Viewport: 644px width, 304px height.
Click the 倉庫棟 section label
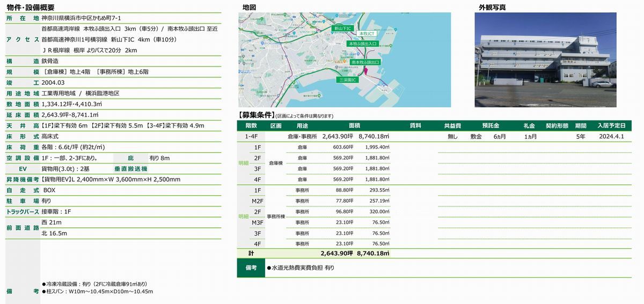click(x=276, y=164)
